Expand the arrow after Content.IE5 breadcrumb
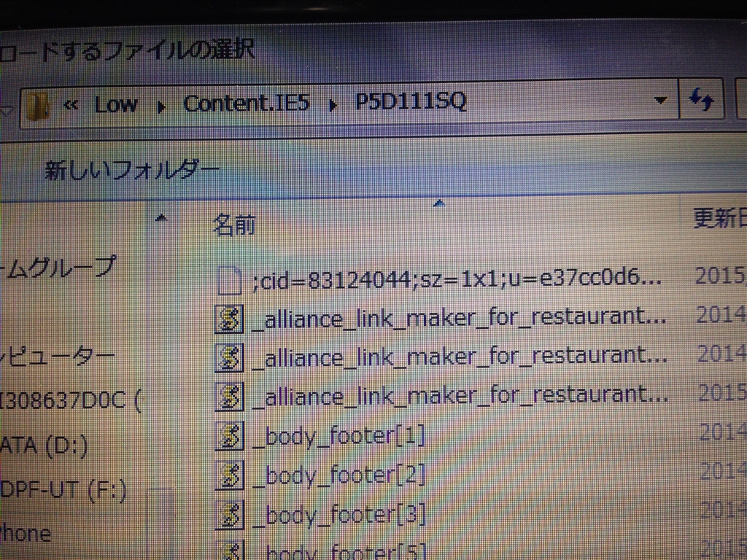The height and width of the screenshot is (560, 747). coord(334,104)
